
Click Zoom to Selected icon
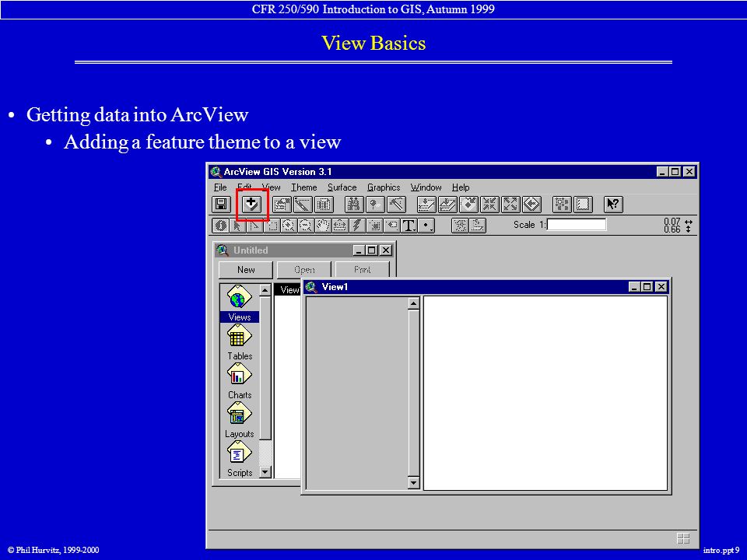coord(468,205)
